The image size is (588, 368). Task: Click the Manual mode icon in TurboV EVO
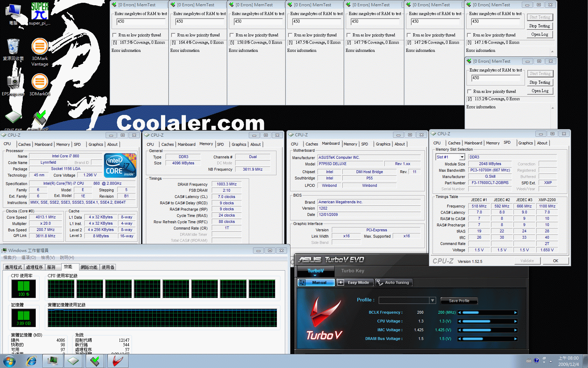[303, 282]
